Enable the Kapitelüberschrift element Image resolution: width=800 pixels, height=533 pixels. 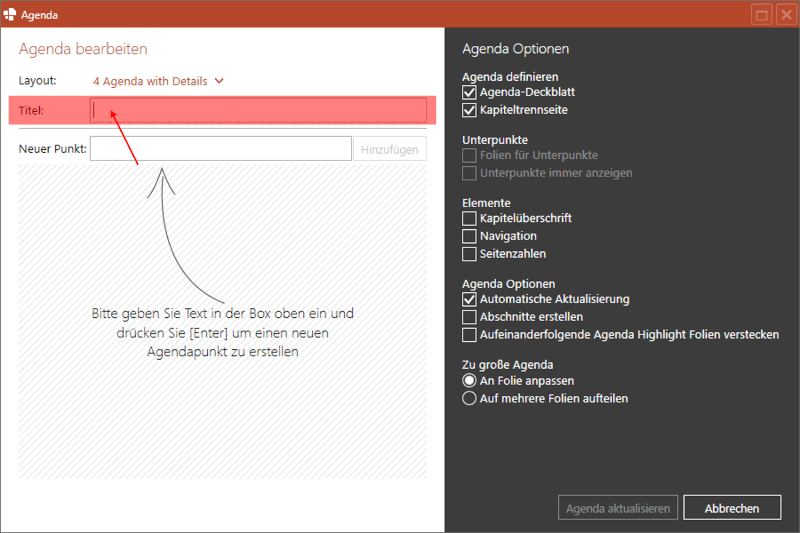470,218
